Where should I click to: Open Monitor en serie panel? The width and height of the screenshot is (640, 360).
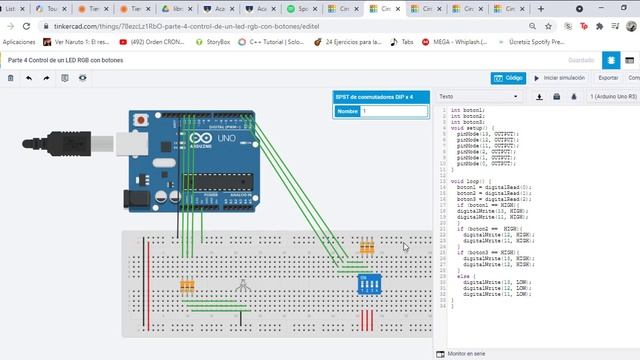[461, 354]
